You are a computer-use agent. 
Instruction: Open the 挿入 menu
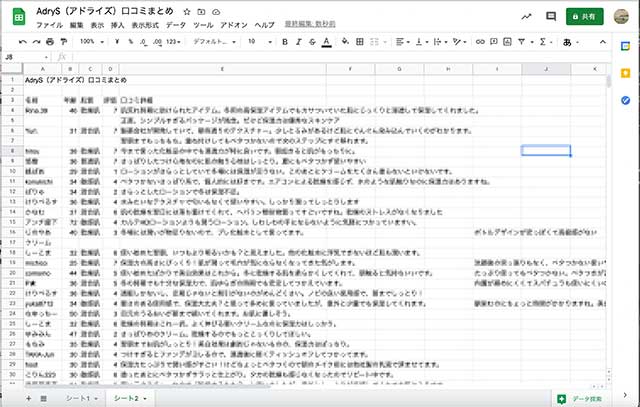pos(118,25)
